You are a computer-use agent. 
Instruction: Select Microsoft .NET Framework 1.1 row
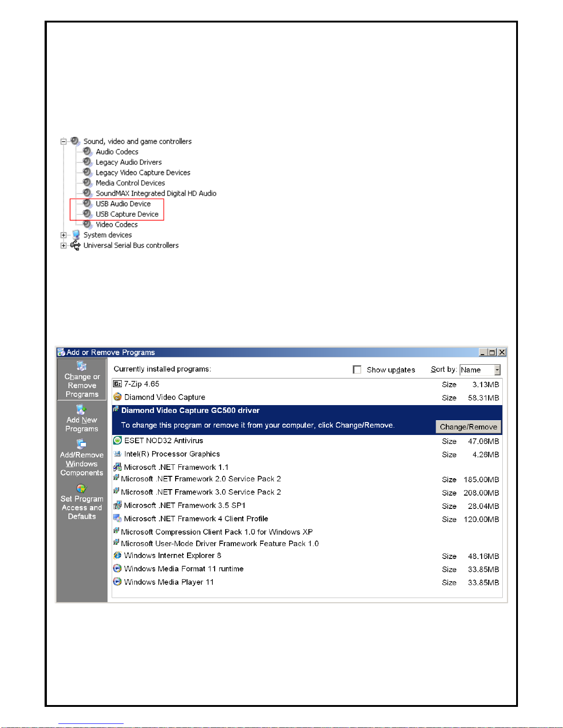tap(307, 467)
